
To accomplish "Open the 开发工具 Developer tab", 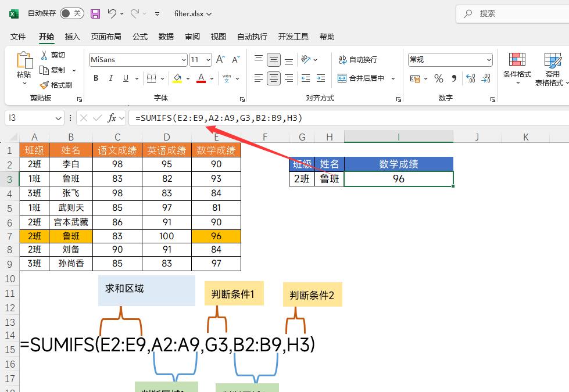I will coord(293,37).
